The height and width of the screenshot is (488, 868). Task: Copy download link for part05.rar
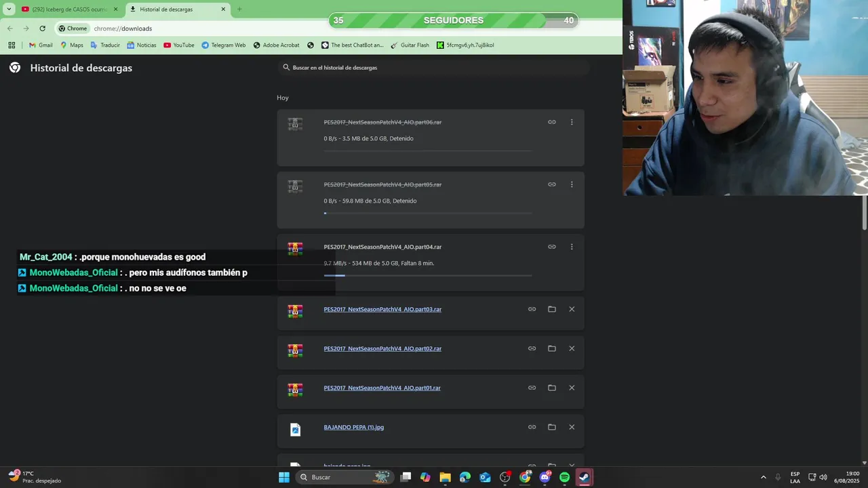pyautogui.click(x=552, y=184)
